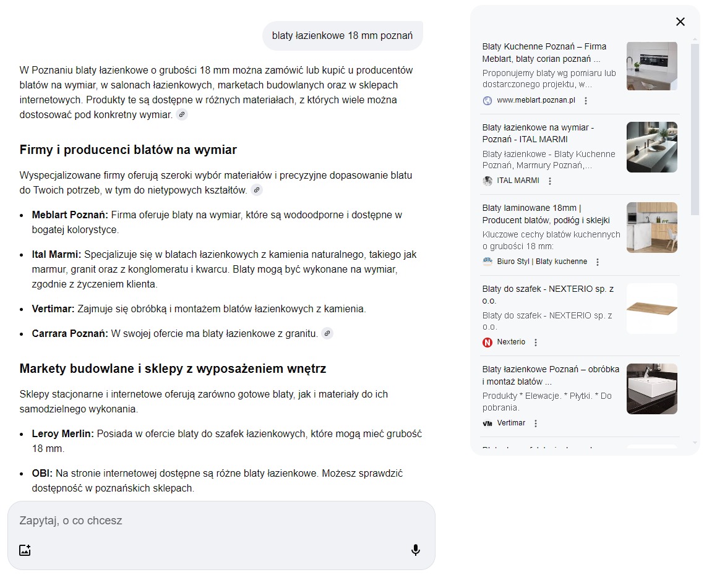This screenshot has height=588, width=704.
Task: Open three-dot menu next to Nexterio
Action: (x=536, y=343)
